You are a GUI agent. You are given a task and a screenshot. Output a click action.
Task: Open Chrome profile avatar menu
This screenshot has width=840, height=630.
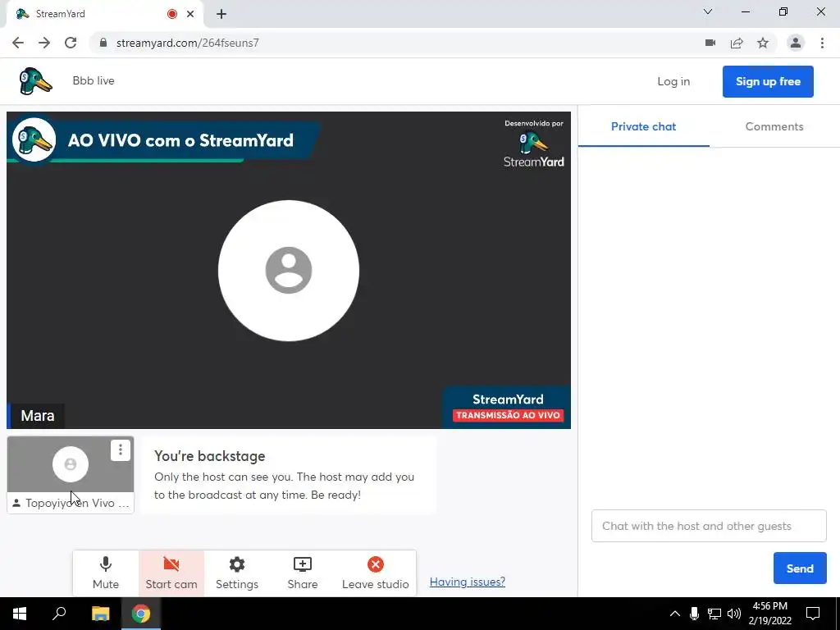click(796, 43)
